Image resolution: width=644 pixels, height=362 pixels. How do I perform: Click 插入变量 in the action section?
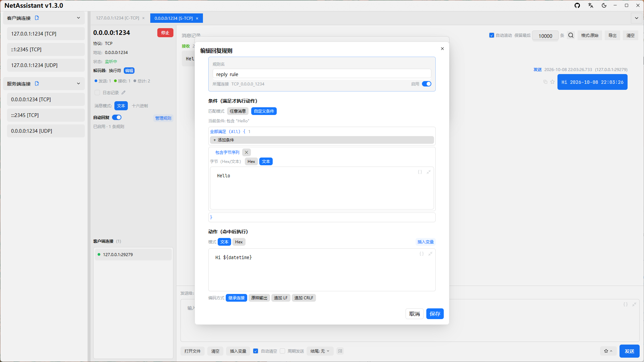[426, 242]
